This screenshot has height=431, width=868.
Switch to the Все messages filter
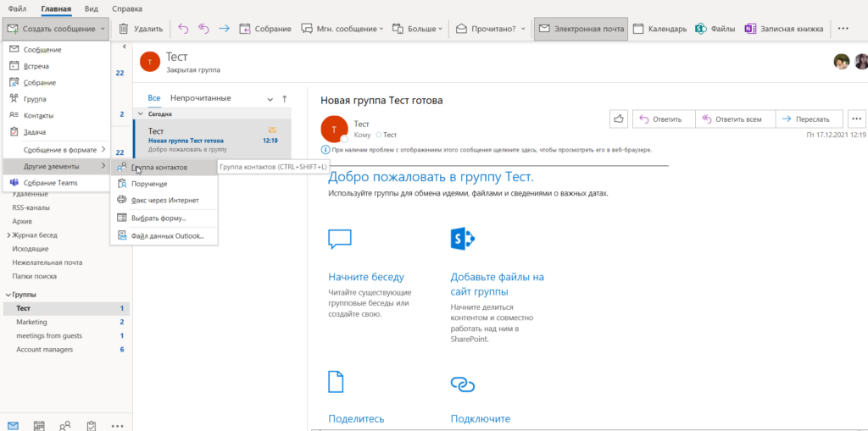154,98
